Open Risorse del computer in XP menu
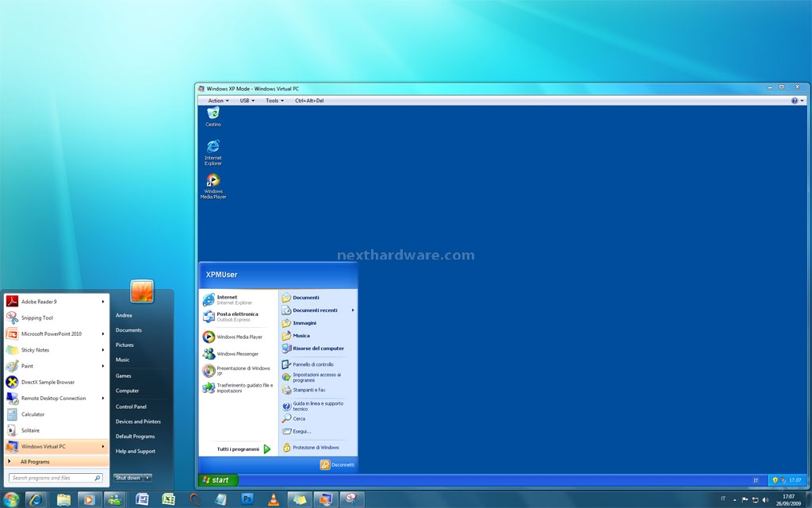Image resolution: width=812 pixels, height=508 pixels. (x=312, y=348)
